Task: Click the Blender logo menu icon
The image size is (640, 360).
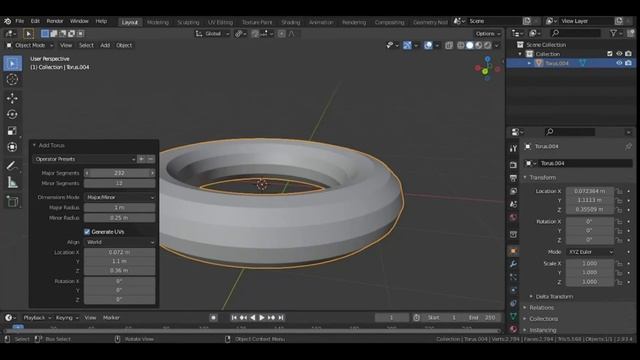Action: [7, 21]
